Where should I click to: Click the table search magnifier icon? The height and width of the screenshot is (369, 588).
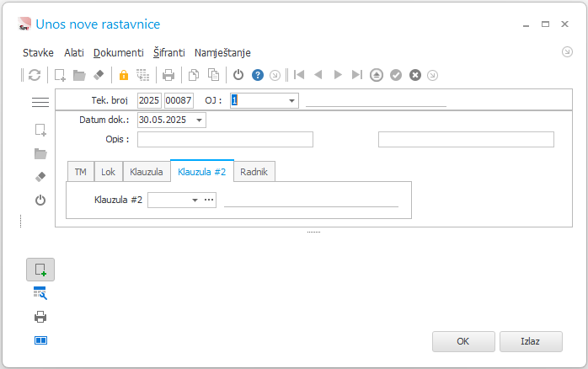(40, 293)
